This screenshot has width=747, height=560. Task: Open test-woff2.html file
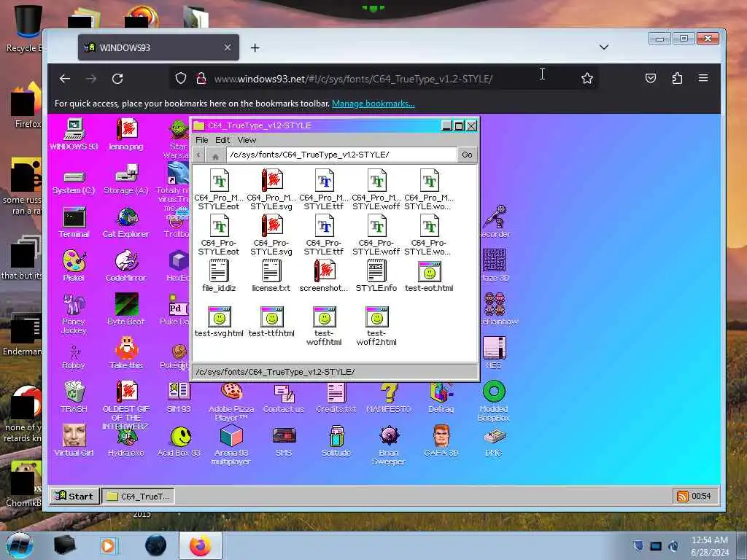[376, 326]
